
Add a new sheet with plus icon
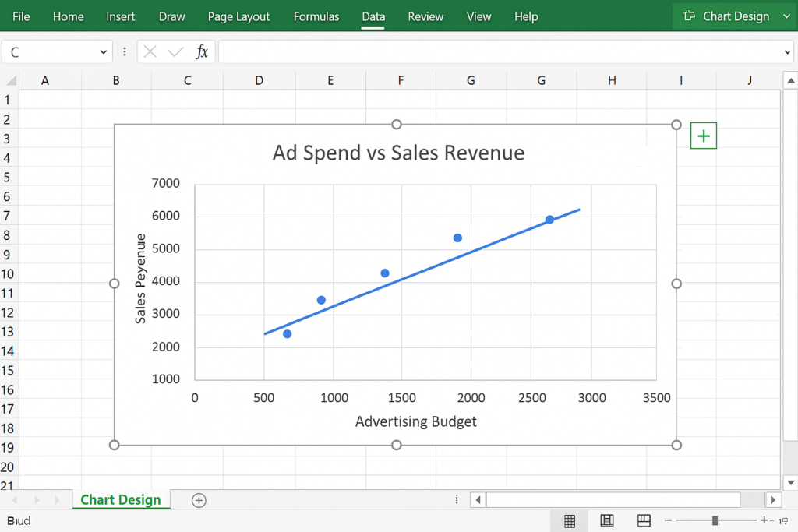tap(199, 500)
